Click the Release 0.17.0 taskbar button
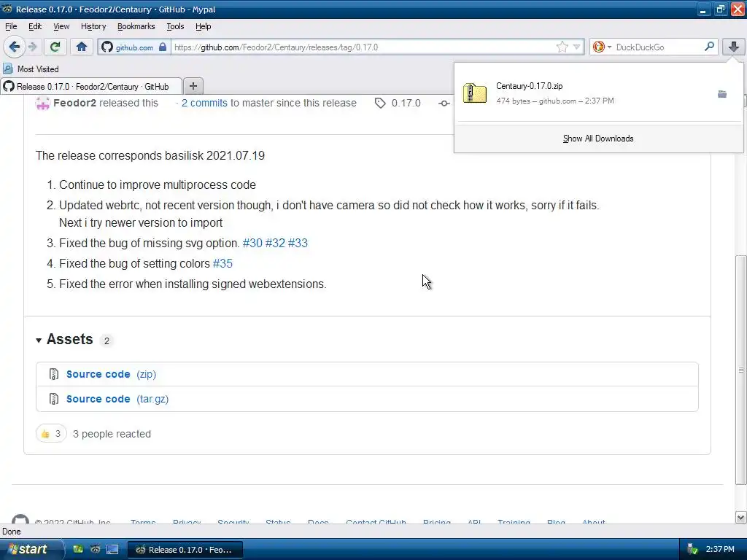 click(x=185, y=550)
